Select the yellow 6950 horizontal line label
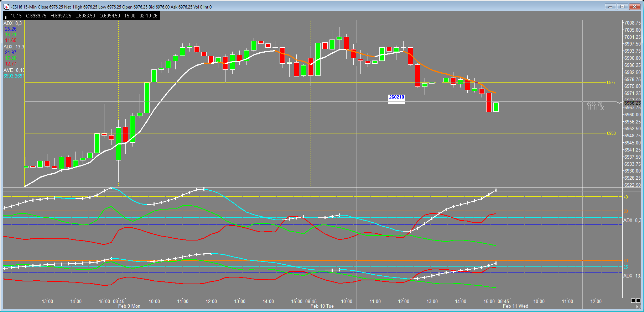644x312 pixels. [611, 133]
